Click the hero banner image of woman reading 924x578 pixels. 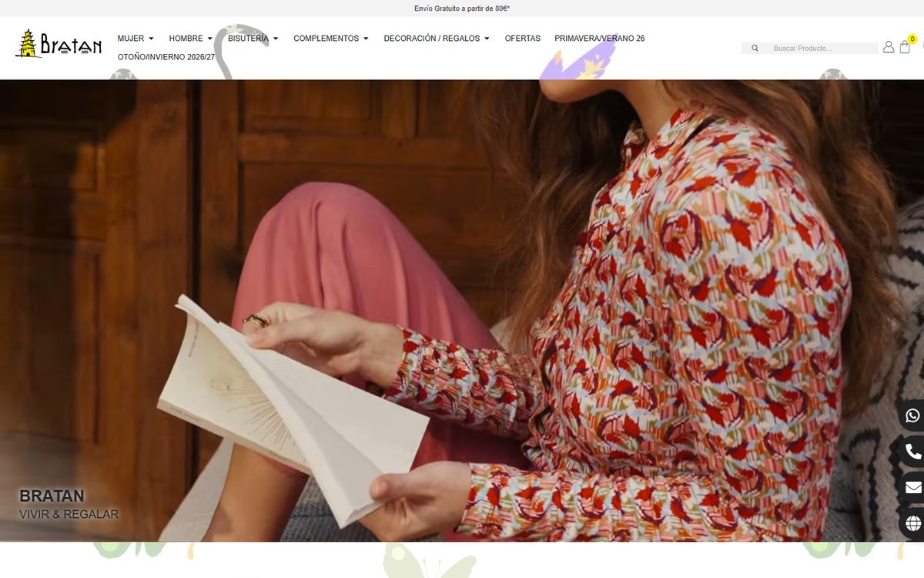[462, 310]
